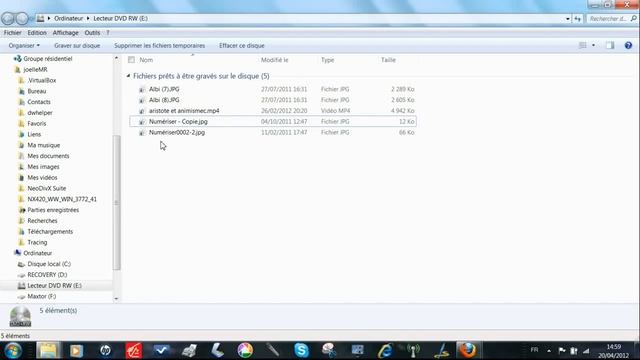Click the Windows Start orb
Image resolution: width=640 pixels, height=360 pixels.
[12, 351]
